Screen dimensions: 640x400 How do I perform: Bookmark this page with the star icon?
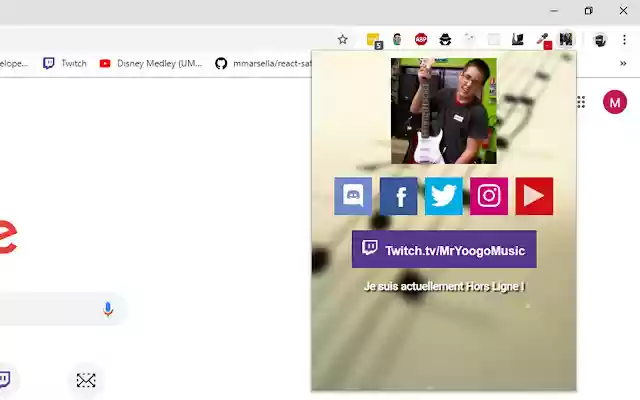pyautogui.click(x=342, y=40)
